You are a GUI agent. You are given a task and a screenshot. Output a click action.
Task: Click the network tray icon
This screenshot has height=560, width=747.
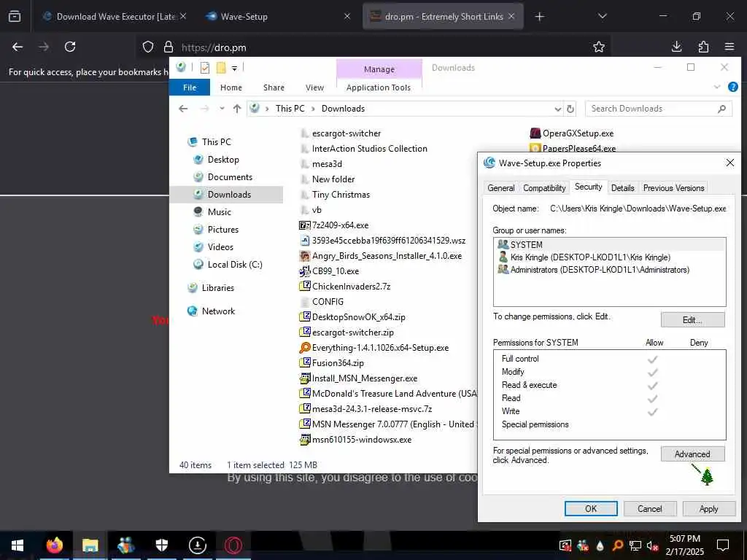[635, 545]
